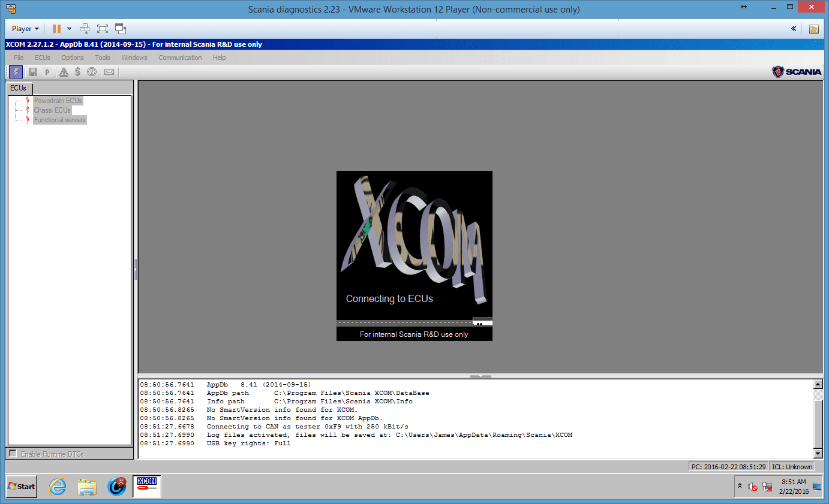Click the Start button

(22, 487)
